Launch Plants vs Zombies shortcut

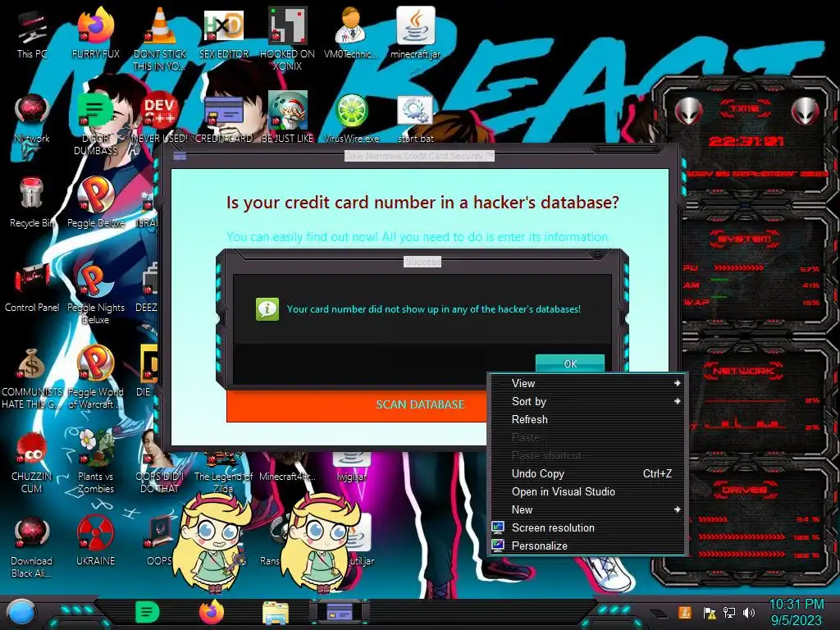tap(95, 463)
